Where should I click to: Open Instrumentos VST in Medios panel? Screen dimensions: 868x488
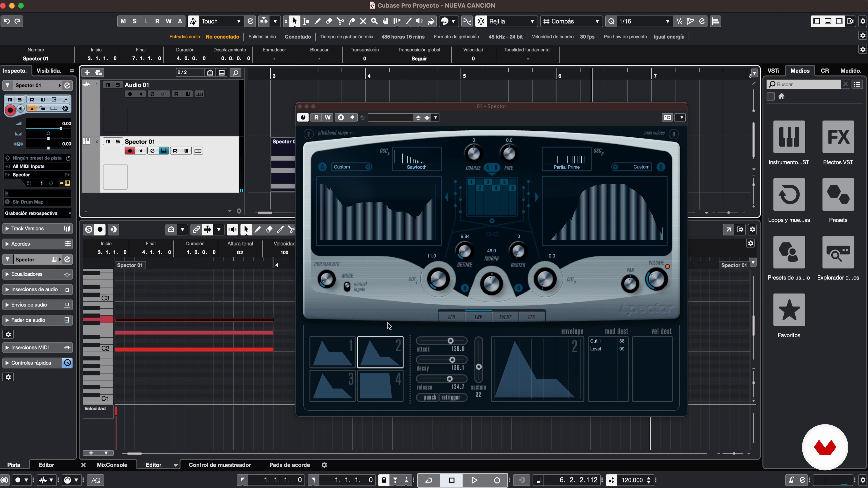[789, 137]
